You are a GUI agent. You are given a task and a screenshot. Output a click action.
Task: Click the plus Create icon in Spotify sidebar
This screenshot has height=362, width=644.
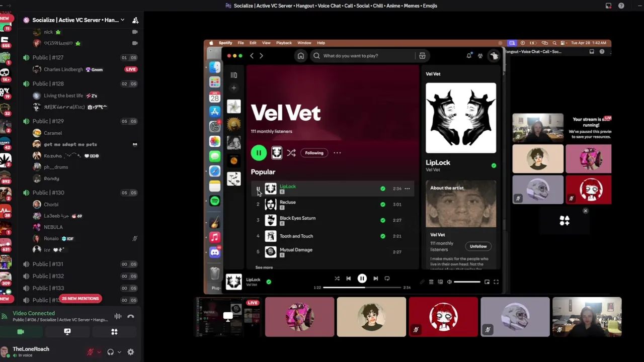pyautogui.click(x=233, y=88)
